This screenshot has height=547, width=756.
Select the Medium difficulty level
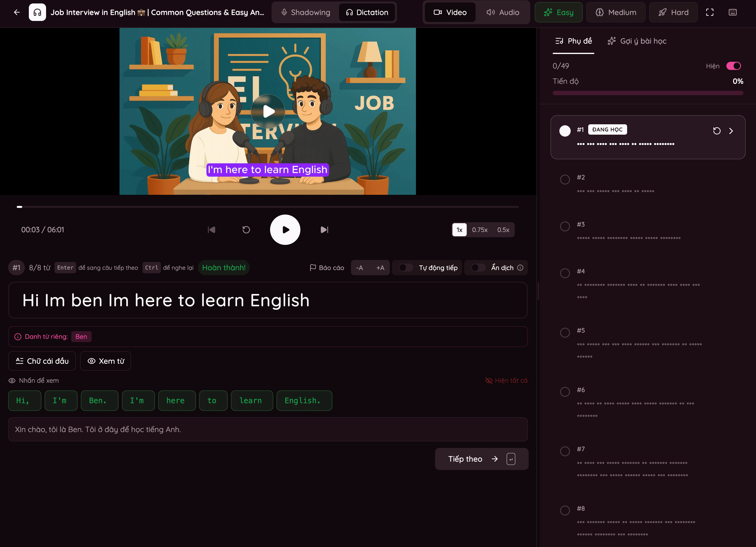click(x=616, y=12)
